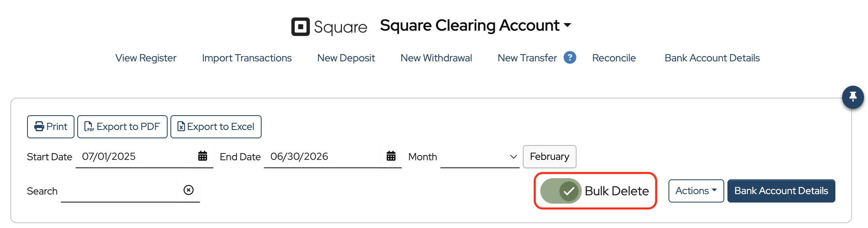Open Import Transactions
The width and height of the screenshot is (868, 228).
(246, 58)
